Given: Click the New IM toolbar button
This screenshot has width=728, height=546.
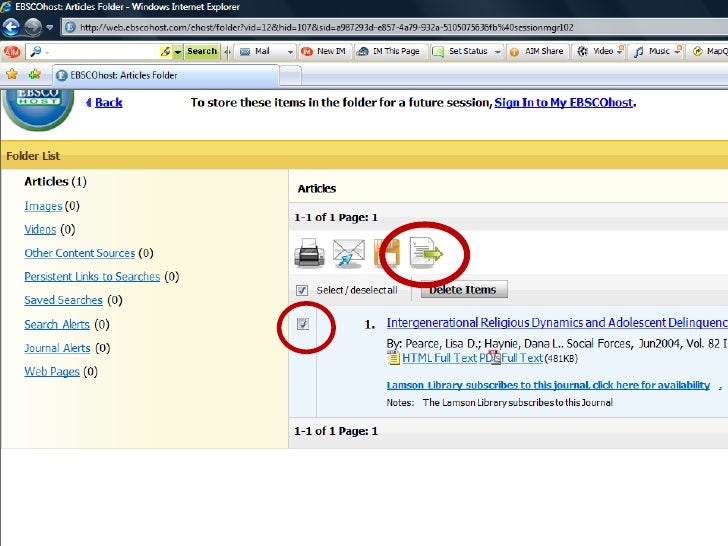Looking at the screenshot, I should coord(324,51).
